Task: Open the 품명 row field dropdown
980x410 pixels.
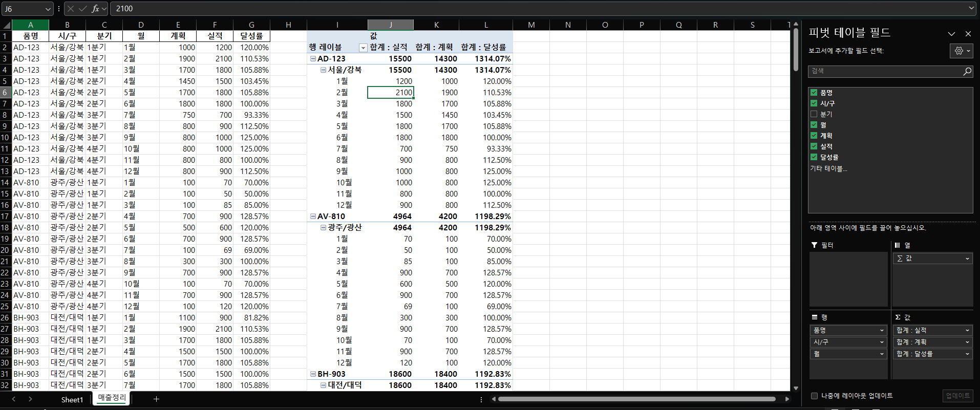Action: [882, 331]
